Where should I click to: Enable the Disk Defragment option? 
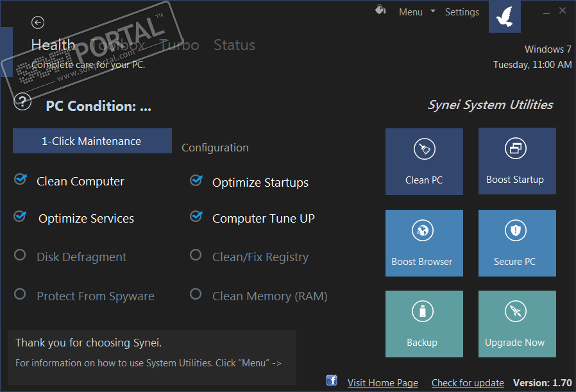[x=21, y=255]
